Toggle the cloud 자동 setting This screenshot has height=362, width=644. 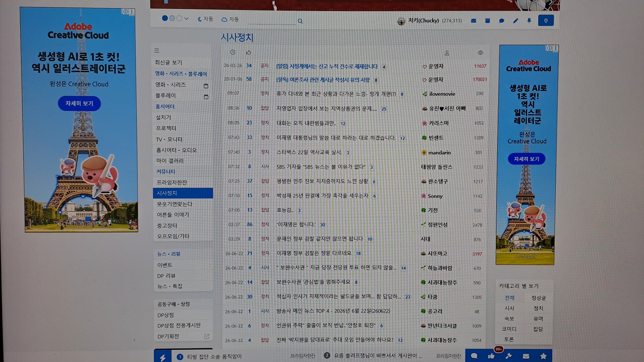[230, 19]
